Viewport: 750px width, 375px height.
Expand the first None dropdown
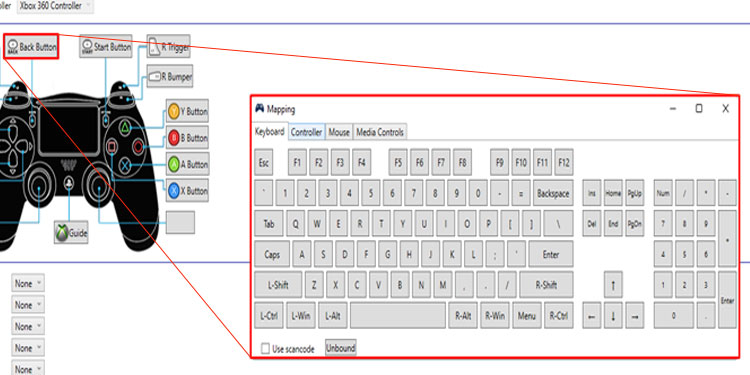pyautogui.click(x=28, y=283)
